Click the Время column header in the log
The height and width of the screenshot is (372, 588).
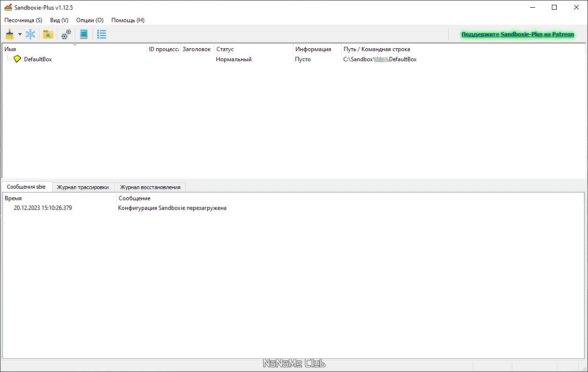(60, 198)
